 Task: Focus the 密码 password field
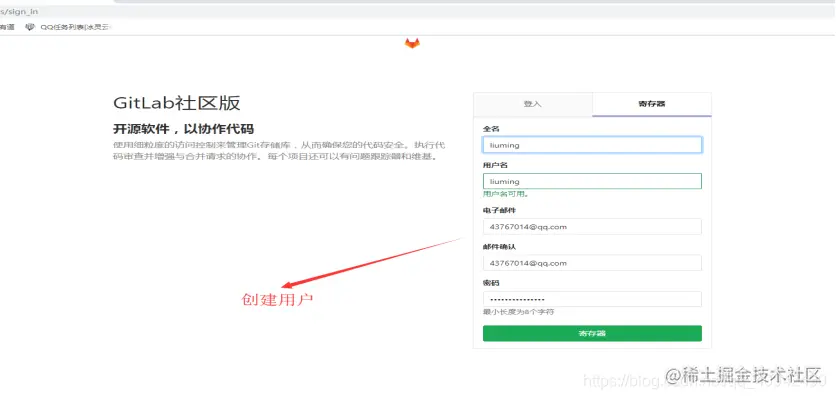pyautogui.click(x=592, y=299)
